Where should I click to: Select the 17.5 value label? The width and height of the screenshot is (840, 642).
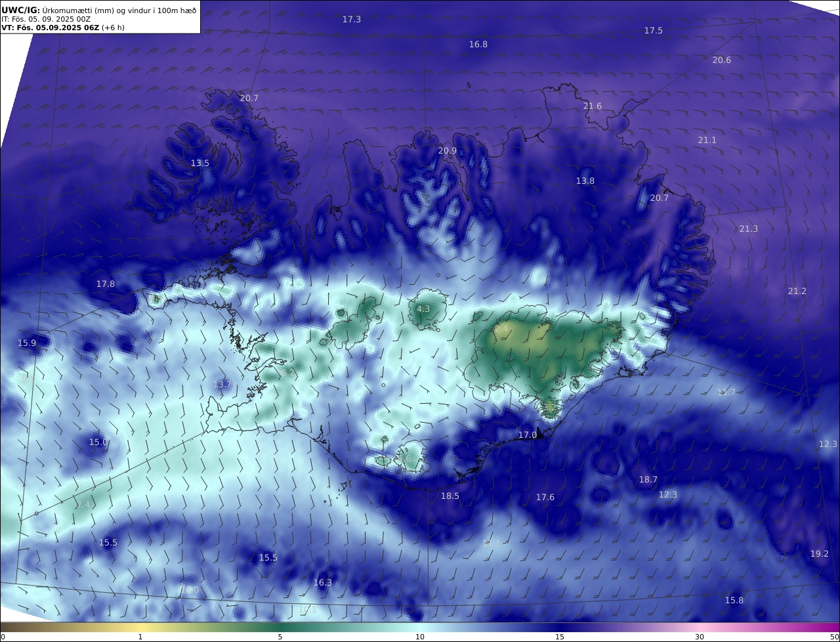click(653, 31)
